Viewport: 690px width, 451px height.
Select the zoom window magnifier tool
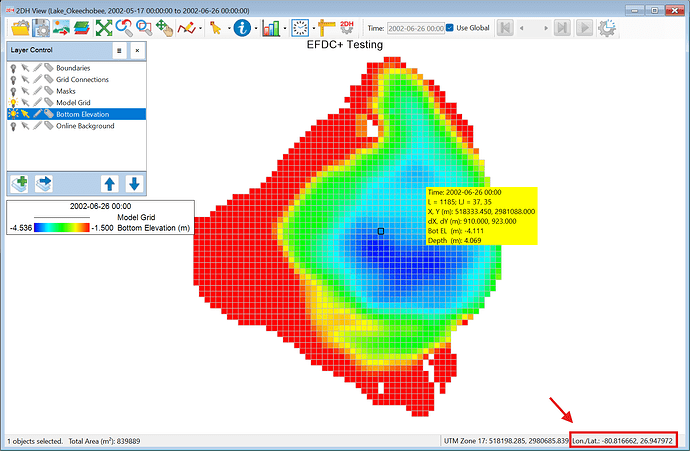tap(144, 28)
